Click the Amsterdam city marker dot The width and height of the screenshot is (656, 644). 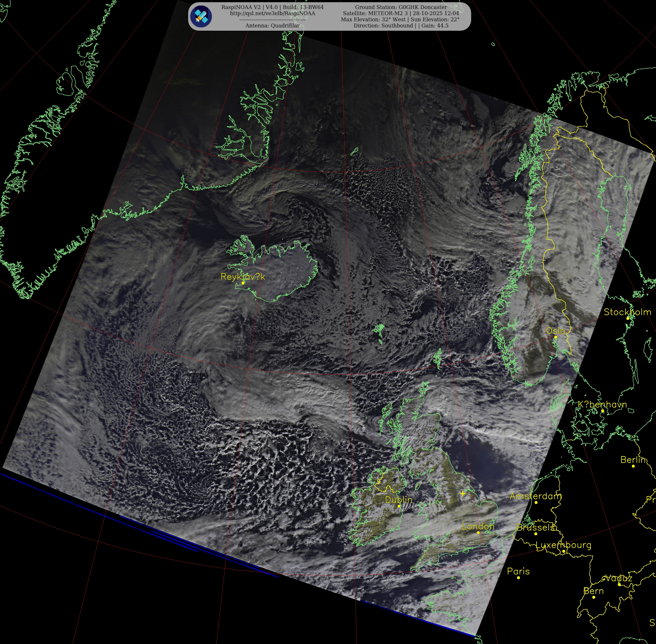click(536, 502)
